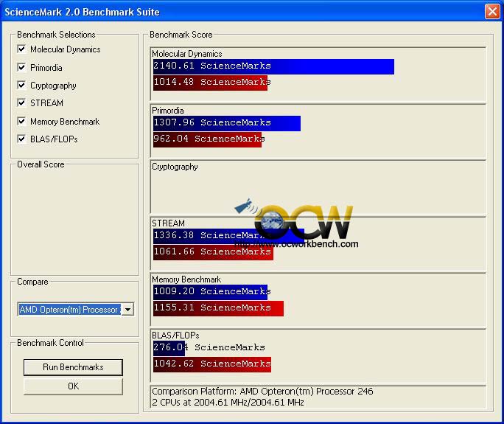Click the 1009.20 Memory Benchmark blue bar

[x=210, y=292]
